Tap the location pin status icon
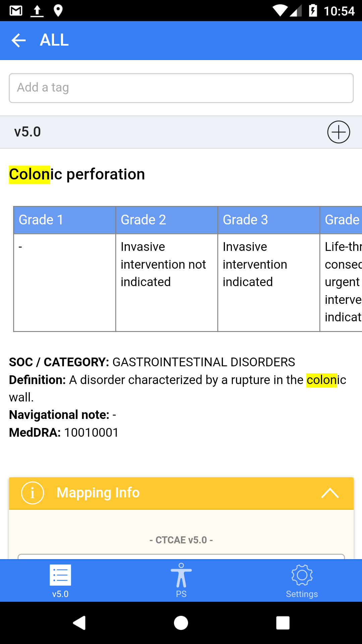Image resolution: width=362 pixels, height=644 pixels. 58,11
